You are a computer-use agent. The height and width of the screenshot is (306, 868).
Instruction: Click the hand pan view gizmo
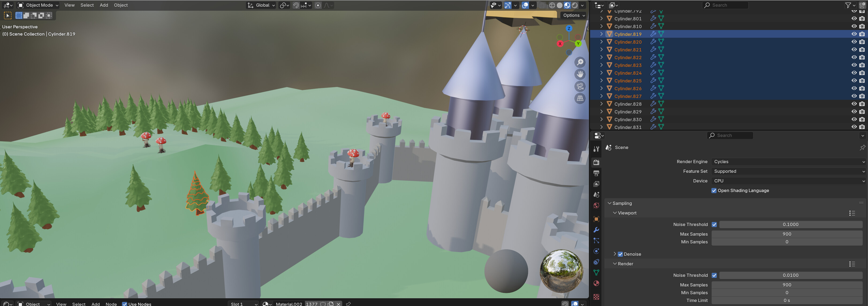coord(580,74)
